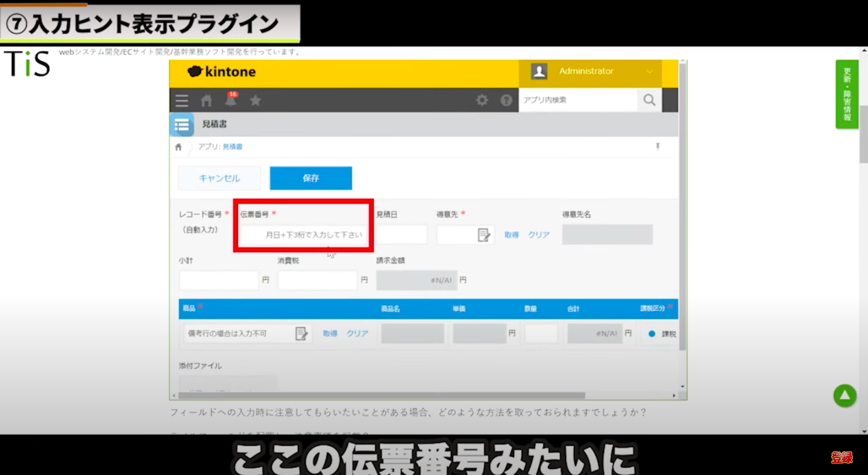Screen dimensions: 868x475
Task: Go to kintone home via house icon
Action: (x=207, y=101)
